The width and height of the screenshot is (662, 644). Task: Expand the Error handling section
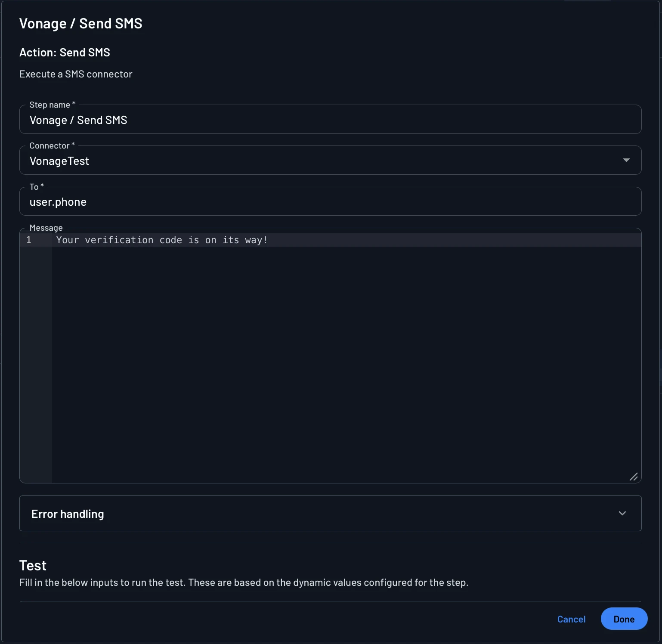coord(330,514)
